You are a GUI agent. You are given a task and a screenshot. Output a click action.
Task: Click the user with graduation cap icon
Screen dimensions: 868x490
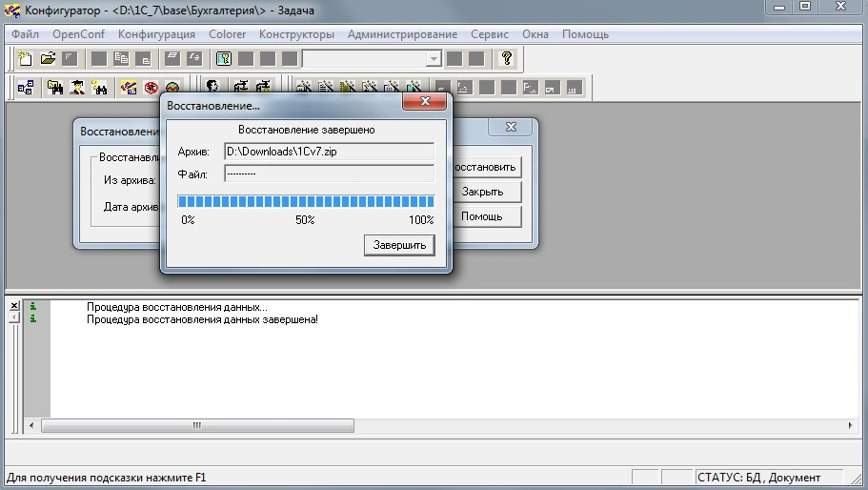point(77,88)
